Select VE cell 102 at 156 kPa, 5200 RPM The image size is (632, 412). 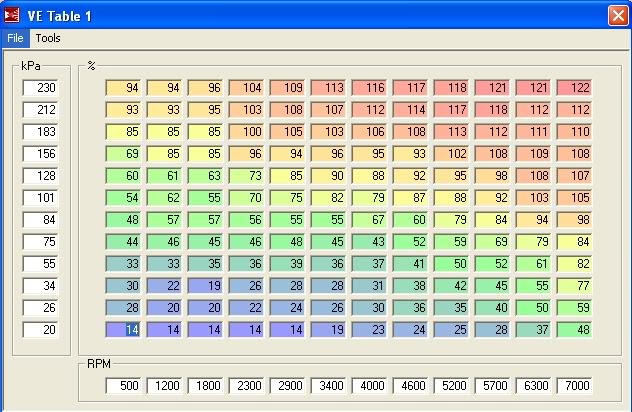pos(451,154)
